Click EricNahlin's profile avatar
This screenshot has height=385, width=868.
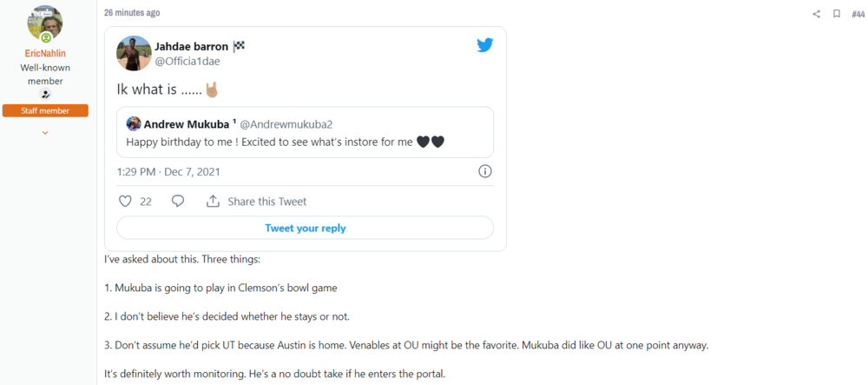coord(45,23)
